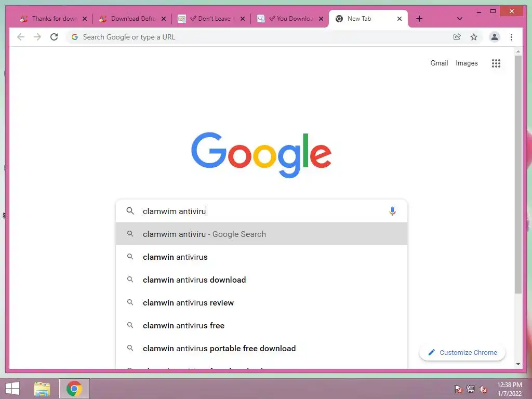Close the 'Don't Leave' tab
Screen dimensions: 532x399
tap(243, 19)
